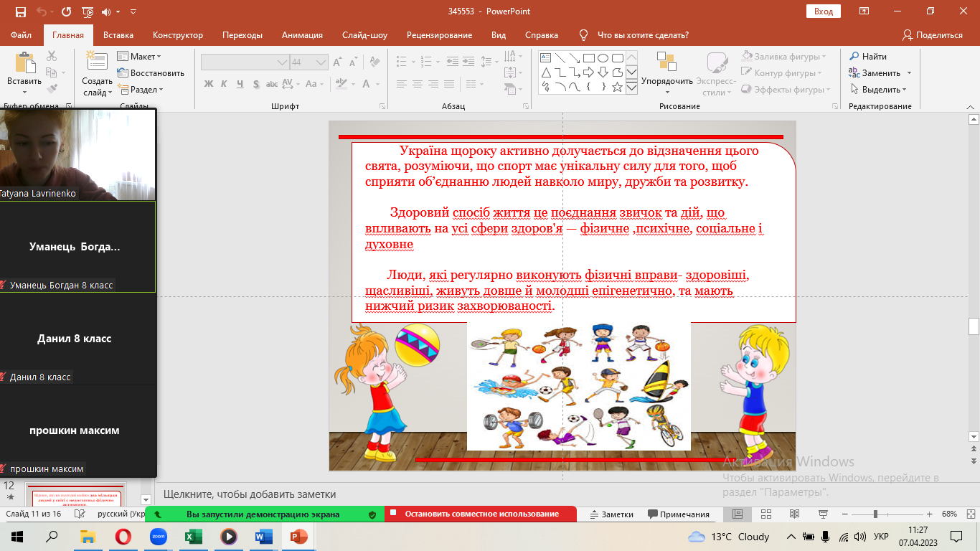Toggle italic К formatting
Screen dimensions: 980x551
[224, 84]
